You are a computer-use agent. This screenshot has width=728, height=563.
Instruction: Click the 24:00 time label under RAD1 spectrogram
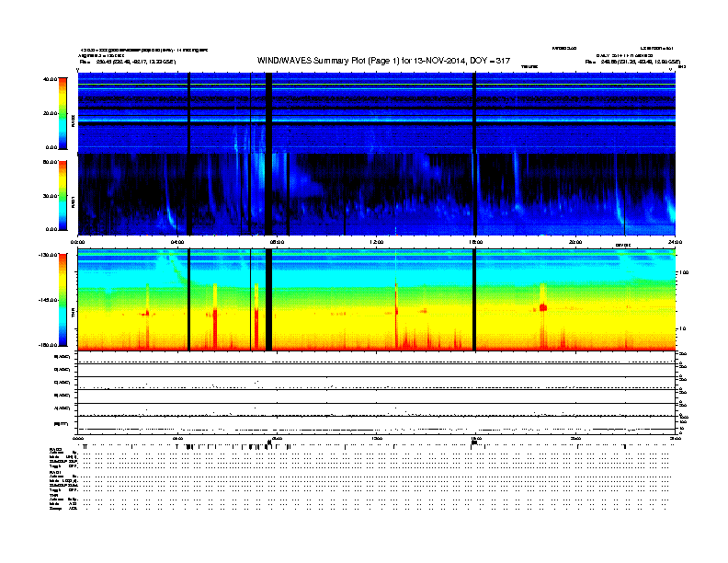(x=675, y=242)
